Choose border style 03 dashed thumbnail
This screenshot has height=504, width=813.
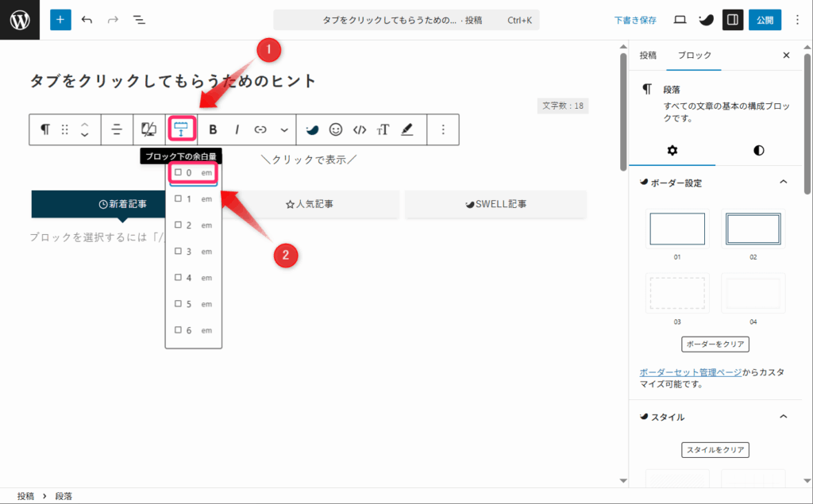[x=677, y=293]
